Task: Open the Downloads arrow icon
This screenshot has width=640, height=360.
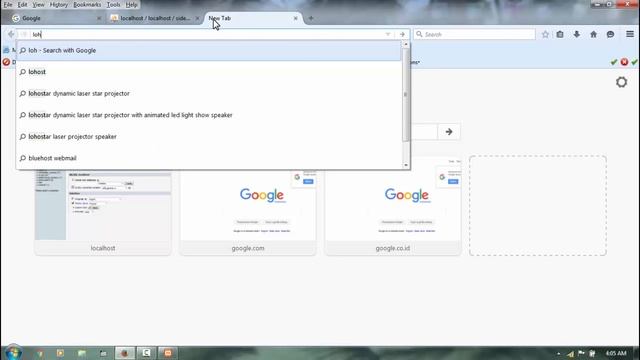Action: [x=577, y=34]
